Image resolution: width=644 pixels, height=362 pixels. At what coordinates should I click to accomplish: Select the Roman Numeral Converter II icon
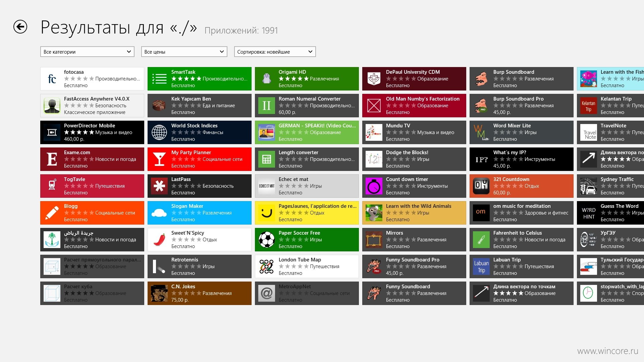tap(267, 106)
